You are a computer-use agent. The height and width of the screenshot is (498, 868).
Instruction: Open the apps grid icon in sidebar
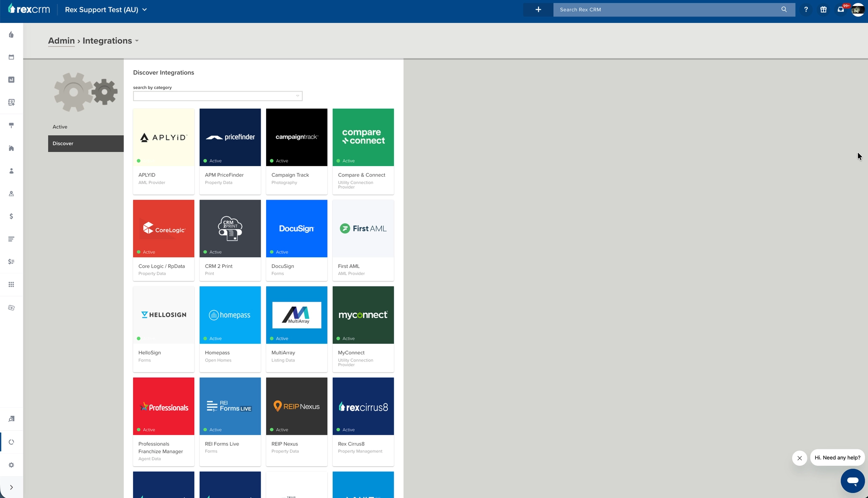click(11, 284)
